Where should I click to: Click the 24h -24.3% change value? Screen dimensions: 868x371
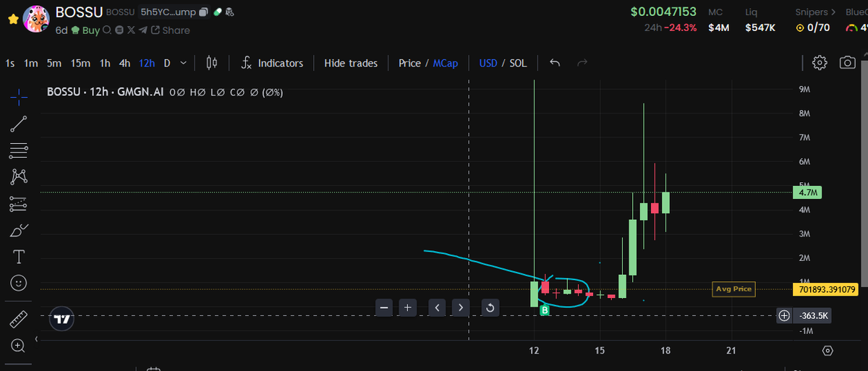(x=670, y=27)
